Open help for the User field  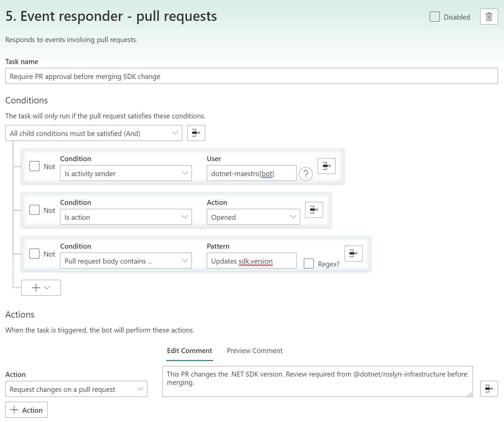(306, 174)
